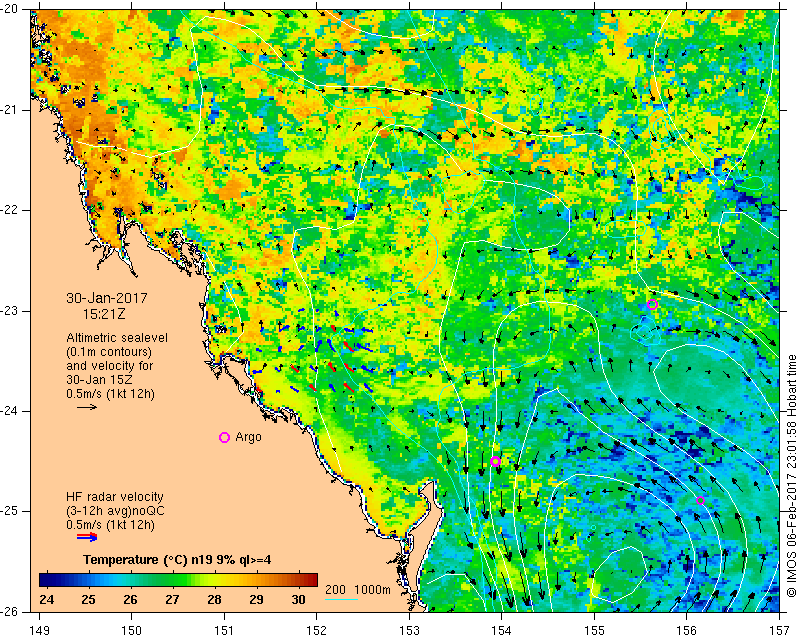800x640 pixels.
Task: Click the '149' longitude axis label
Action: pos(39,631)
